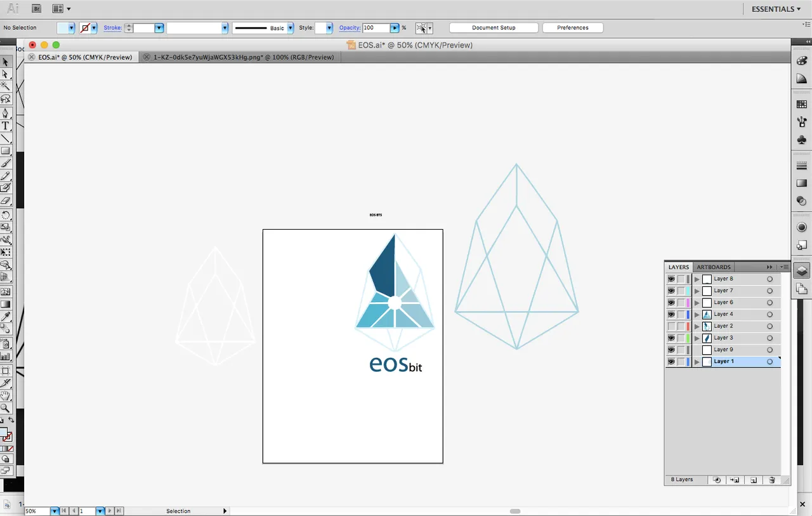Select the Column Graph tool
The width and height of the screenshot is (812, 516).
click(6, 356)
